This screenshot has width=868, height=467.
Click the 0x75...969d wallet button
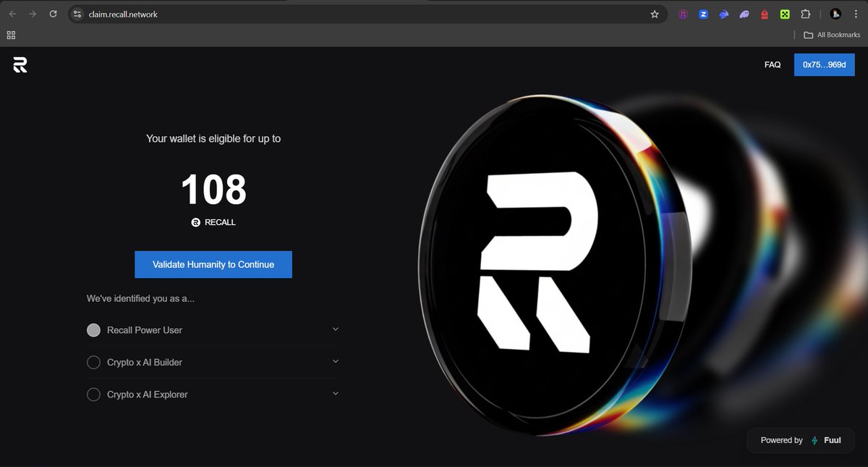pos(824,64)
